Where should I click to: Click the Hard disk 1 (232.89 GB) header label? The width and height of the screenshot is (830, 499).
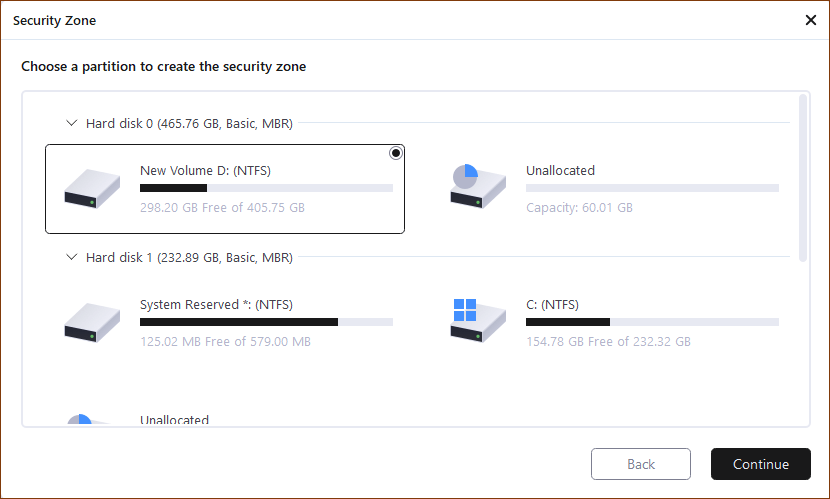pyautogui.click(x=189, y=257)
